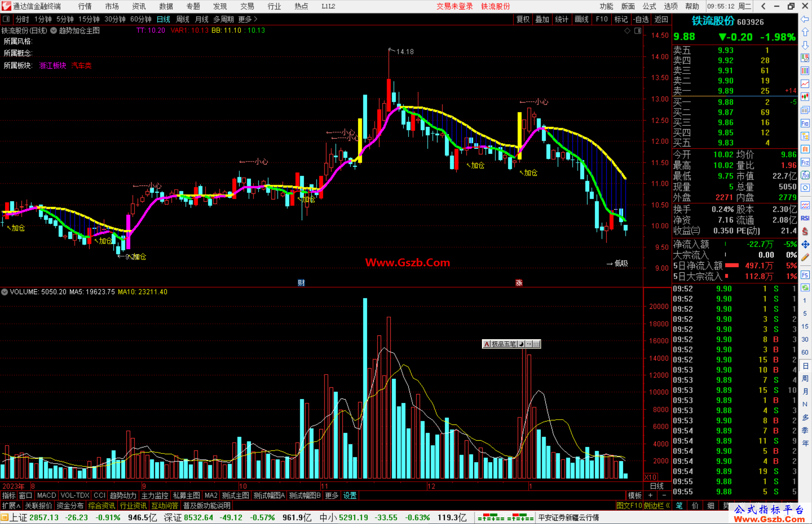Open the FS icon in the right sidebar

point(805,275)
